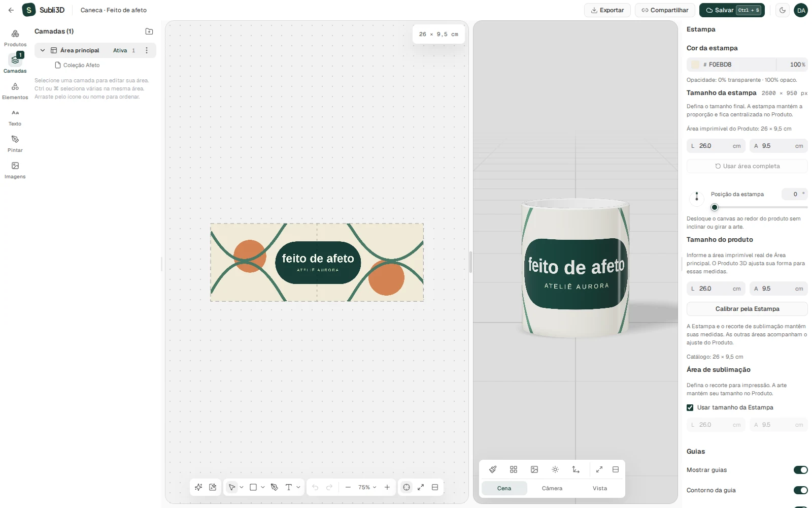Image resolution: width=812 pixels, height=508 pixels.
Task: Open Área principal three-dot options menu
Action: tap(147, 50)
